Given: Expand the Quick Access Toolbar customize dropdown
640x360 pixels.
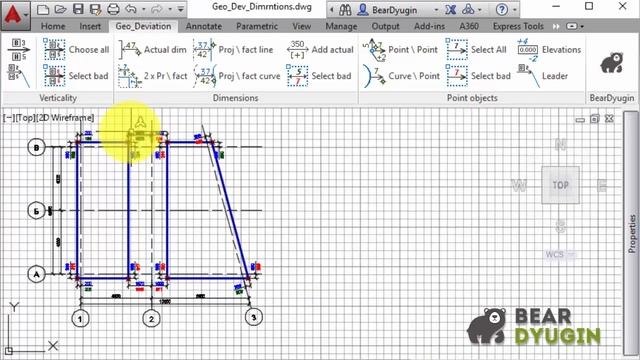Looking at the screenshot, I should (181, 9).
